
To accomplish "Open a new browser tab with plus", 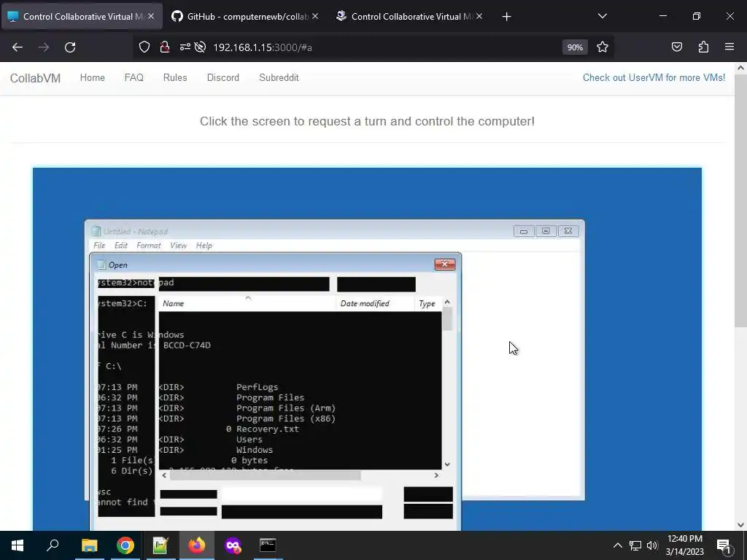I will coord(506,17).
